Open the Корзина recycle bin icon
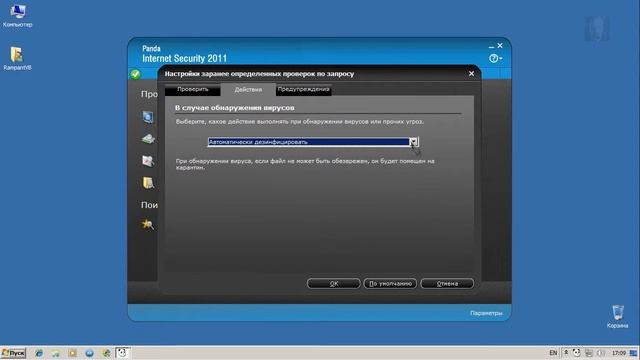 click(x=618, y=316)
